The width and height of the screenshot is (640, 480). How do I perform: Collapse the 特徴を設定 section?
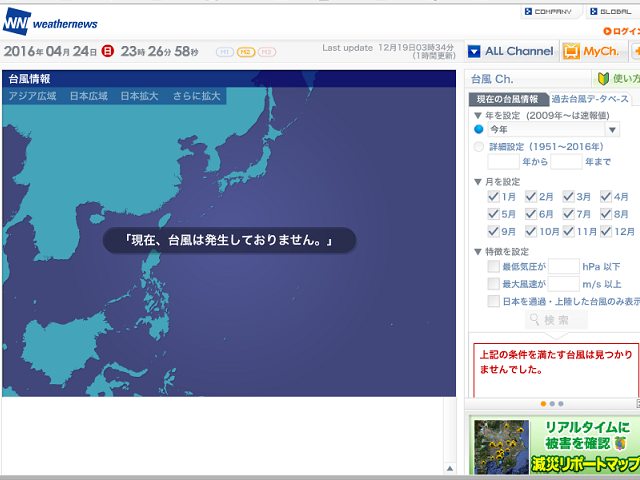[478, 252]
